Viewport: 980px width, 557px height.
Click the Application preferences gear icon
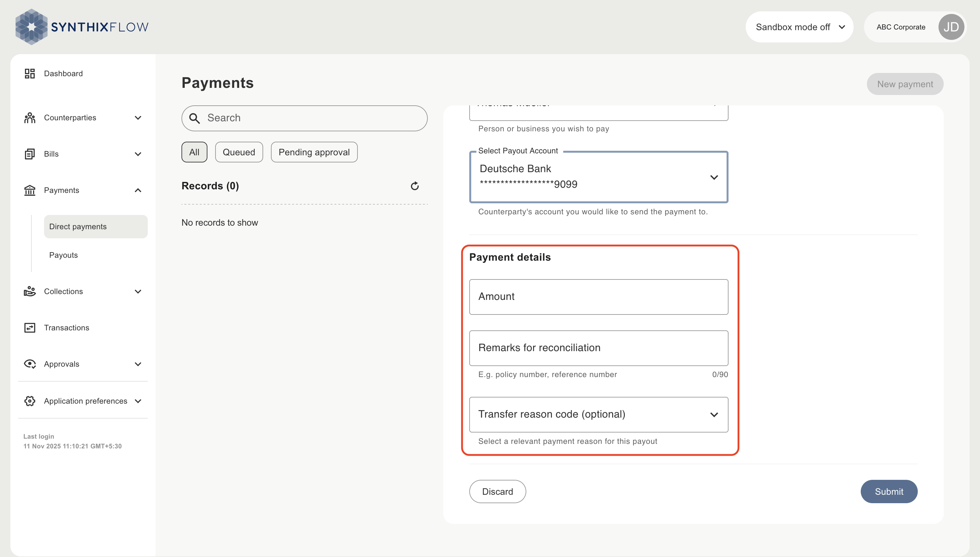pyautogui.click(x=29, y=401)
